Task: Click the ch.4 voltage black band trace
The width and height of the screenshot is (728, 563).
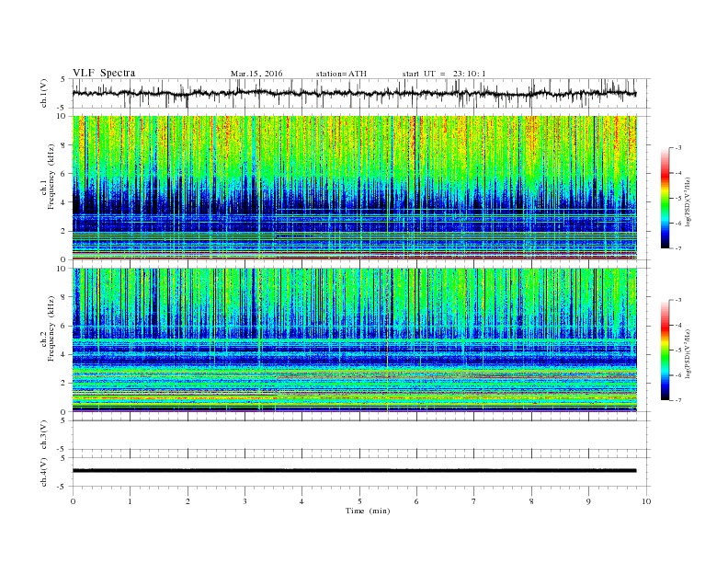Action: point(354,471)
